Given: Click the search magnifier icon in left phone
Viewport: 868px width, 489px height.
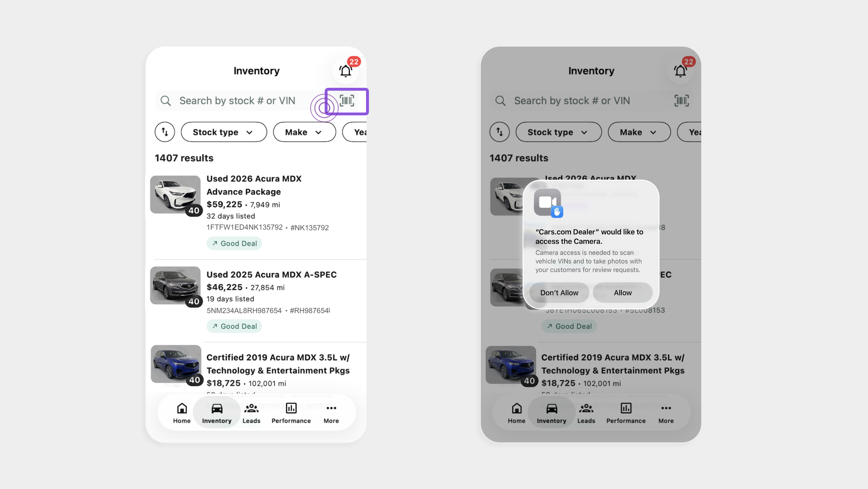Looking at the screenshot, I should click(166, 101).
